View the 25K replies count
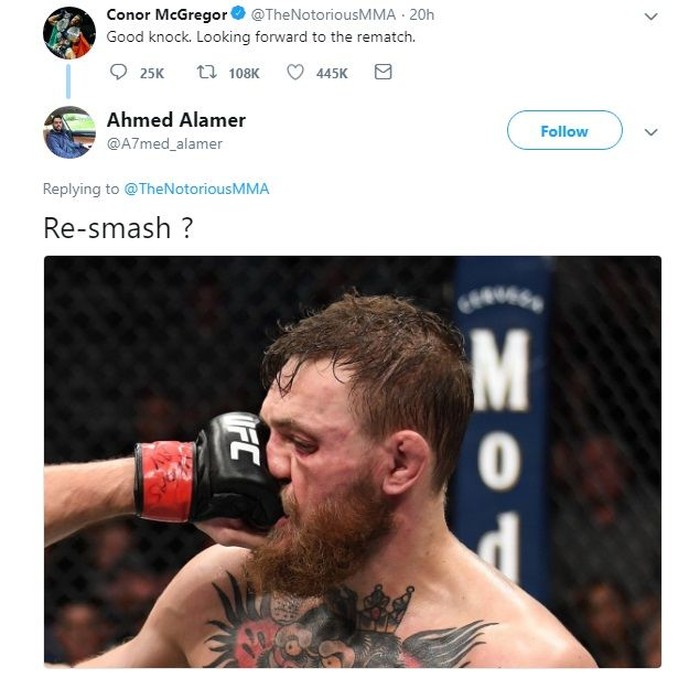The image size is (700, 678). [x=152, y=73]
